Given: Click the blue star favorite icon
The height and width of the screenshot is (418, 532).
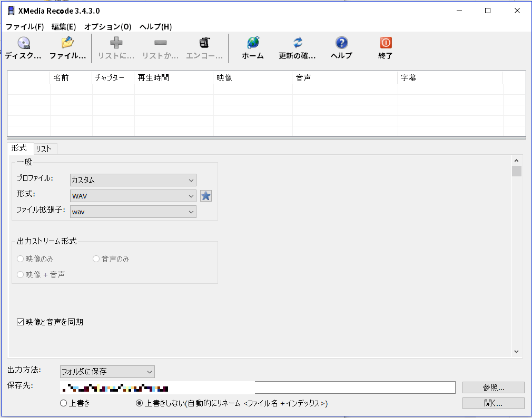Looking at the screenshot, I should 206,196.
